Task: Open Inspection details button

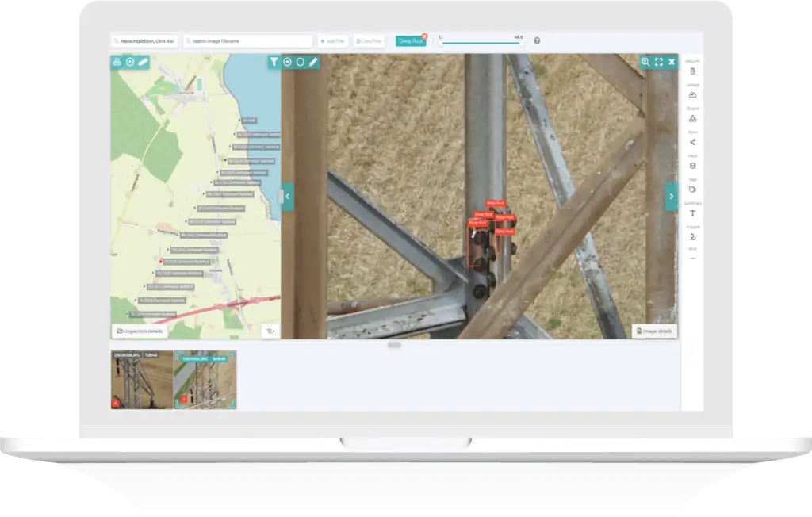Action: pos(140,331)
